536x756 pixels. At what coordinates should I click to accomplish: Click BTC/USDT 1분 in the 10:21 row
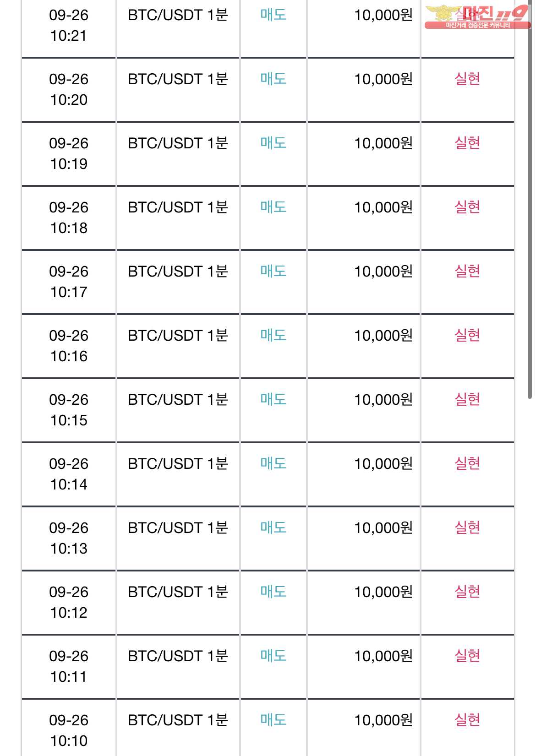pyautogui.click(x=178, y=15)
